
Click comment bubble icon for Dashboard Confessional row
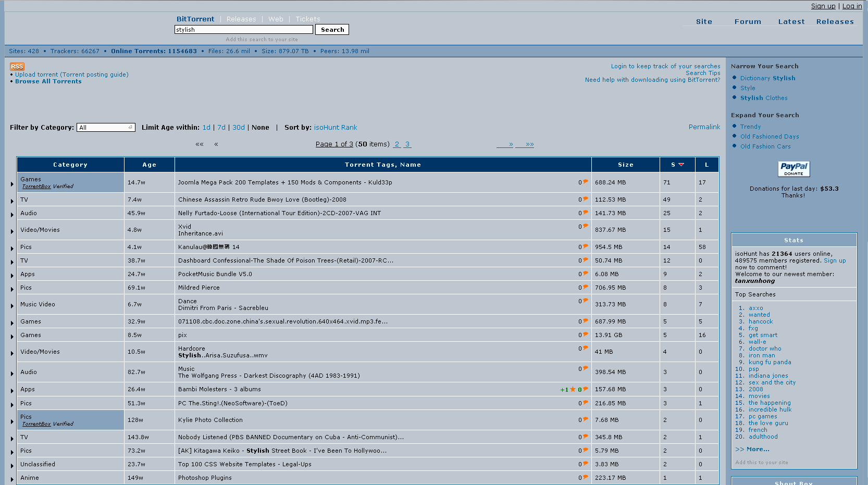click(586, 260)
